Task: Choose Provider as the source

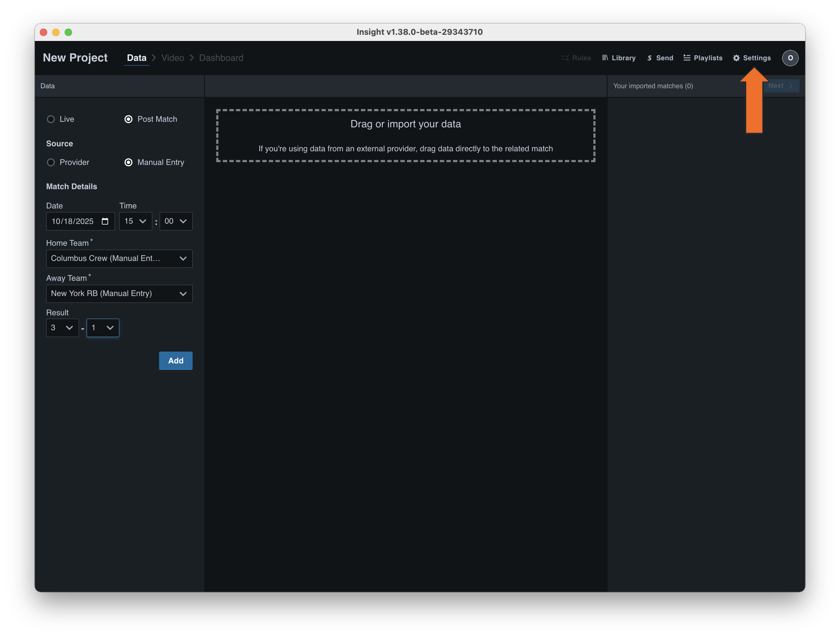Action: pos(51,162)
